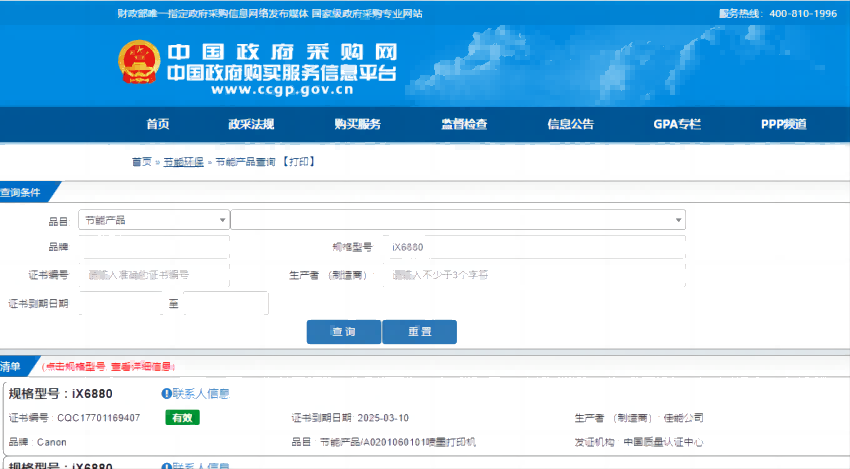Open first result's 联系人信息 link
This screenshot has height=469, width=850.
pyautogui.click(x=201, y=394)
